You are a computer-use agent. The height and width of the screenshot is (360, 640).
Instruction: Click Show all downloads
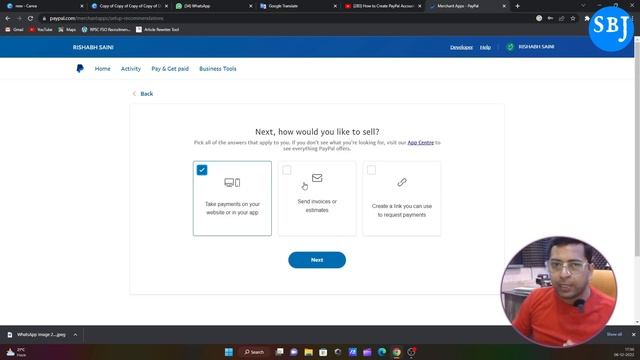(x=614, y=334)
